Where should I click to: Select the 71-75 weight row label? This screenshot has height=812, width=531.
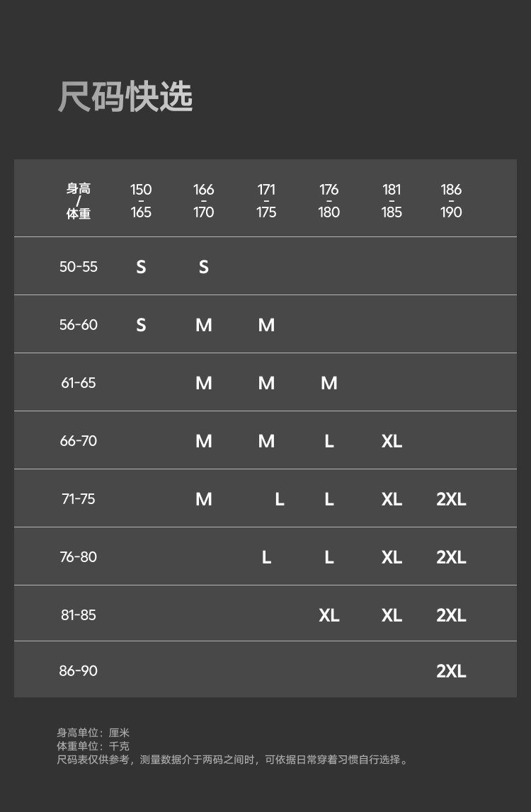(79, 499)
